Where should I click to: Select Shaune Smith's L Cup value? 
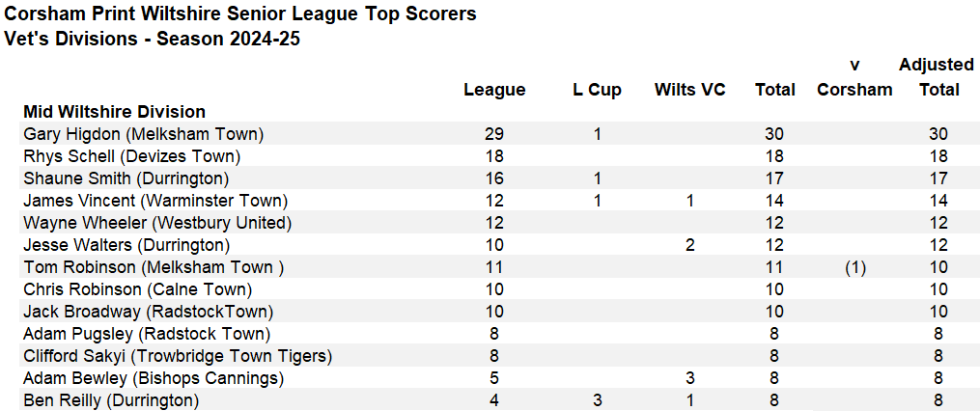pos(597,178)
